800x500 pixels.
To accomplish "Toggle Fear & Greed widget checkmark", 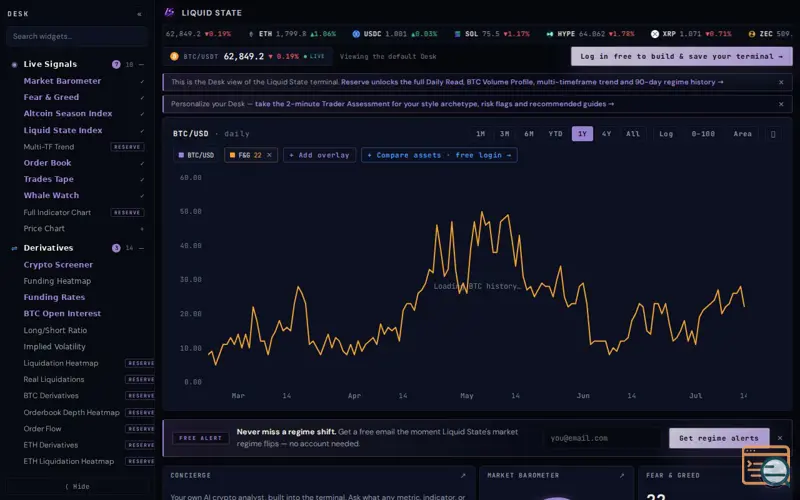I will [x=142, y=98].
